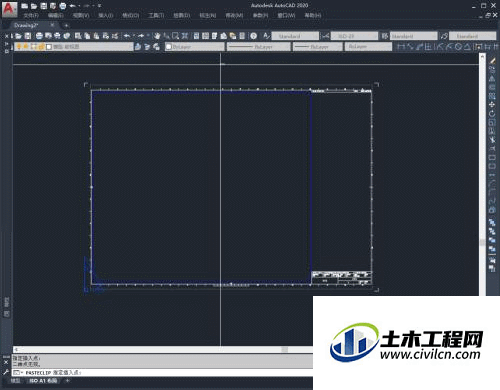Close the command line panel
Viewport: 500px width, 390px height.
pyautogui.click(x=6, y=362)
